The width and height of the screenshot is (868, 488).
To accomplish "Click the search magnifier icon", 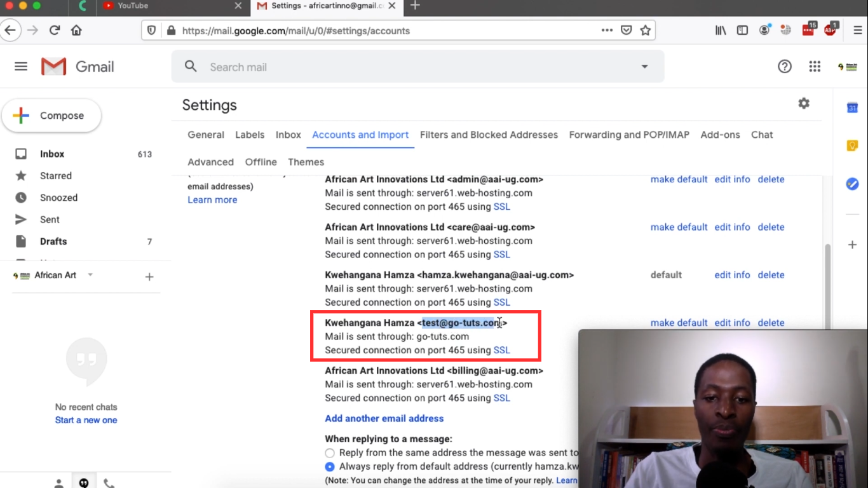I will click(191, 66).
